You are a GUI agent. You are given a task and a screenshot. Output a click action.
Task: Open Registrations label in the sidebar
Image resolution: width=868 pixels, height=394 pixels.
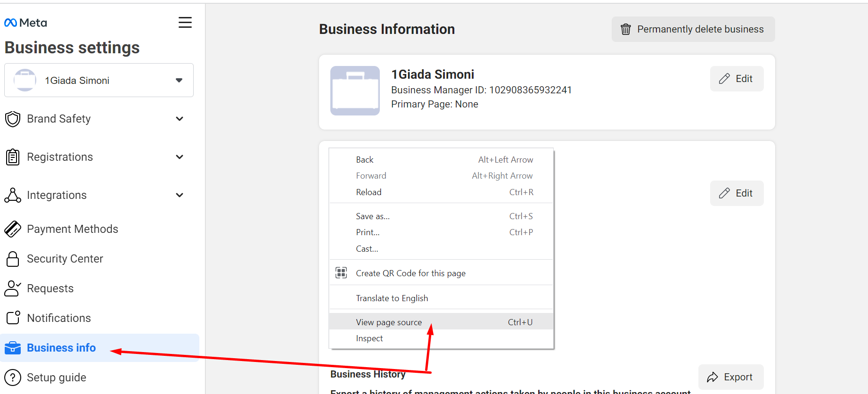pyautogui.click(x=60, y=157)
